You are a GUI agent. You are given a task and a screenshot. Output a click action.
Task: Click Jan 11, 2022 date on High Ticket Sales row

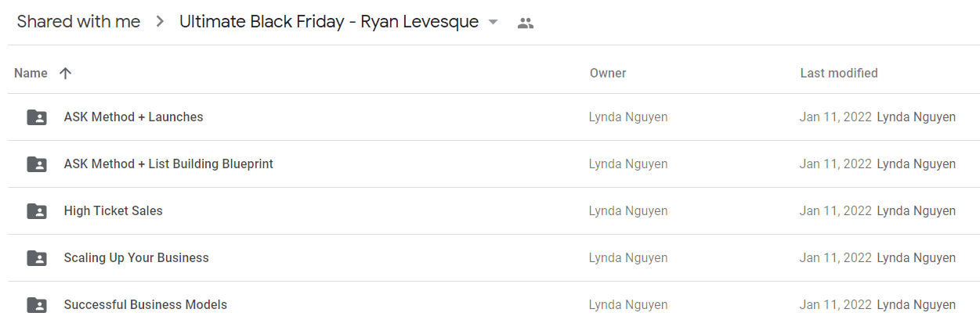point(835,211)
